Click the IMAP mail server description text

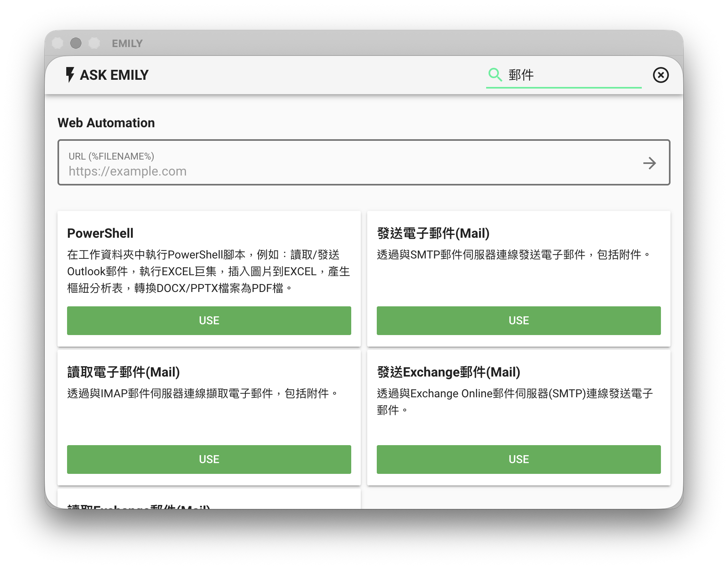(203, 394)
